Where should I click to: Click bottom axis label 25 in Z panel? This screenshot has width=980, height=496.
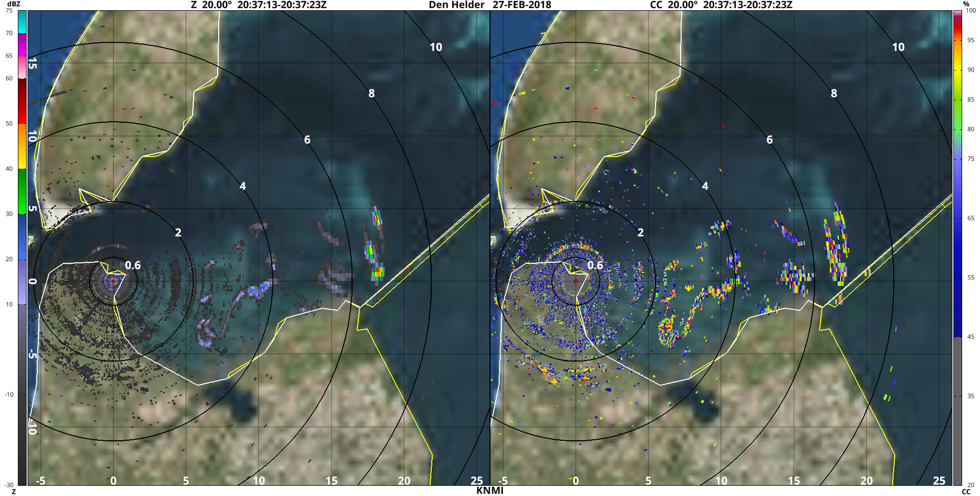pyautogui.click(x=477, y=481)
